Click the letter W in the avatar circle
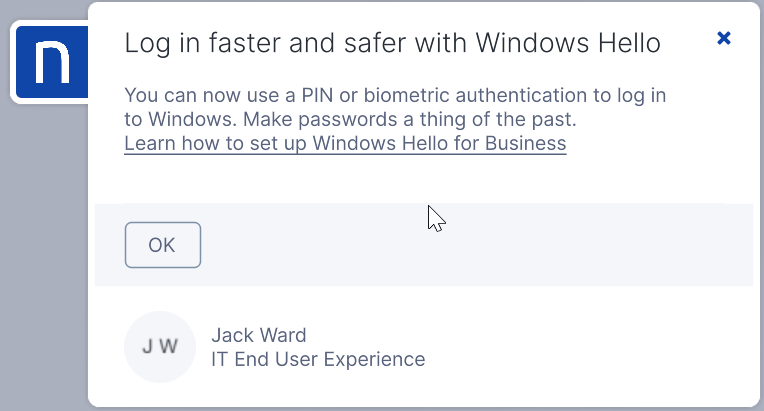764x411 pixels. [169, 347]
